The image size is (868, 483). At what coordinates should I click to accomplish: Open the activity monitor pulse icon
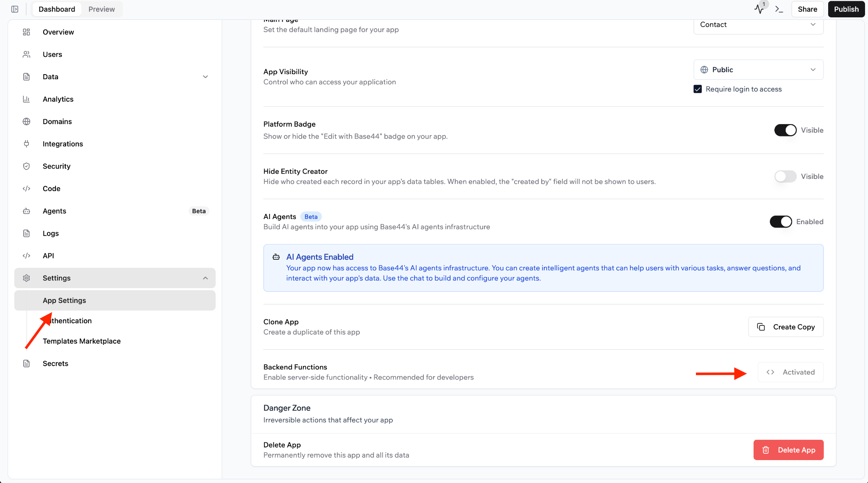[x=759, y=9]
